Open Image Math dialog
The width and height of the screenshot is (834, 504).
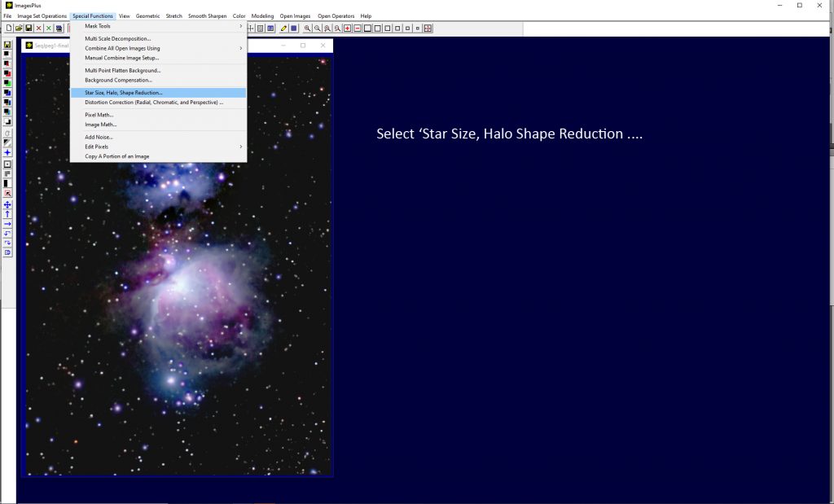click(159, 125)
